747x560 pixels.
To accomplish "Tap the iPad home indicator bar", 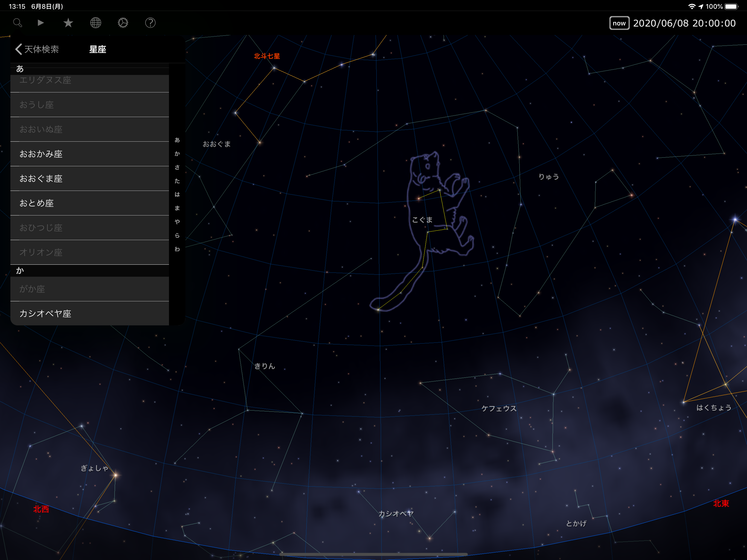I will pyautogui.click(x=373, y=554).
